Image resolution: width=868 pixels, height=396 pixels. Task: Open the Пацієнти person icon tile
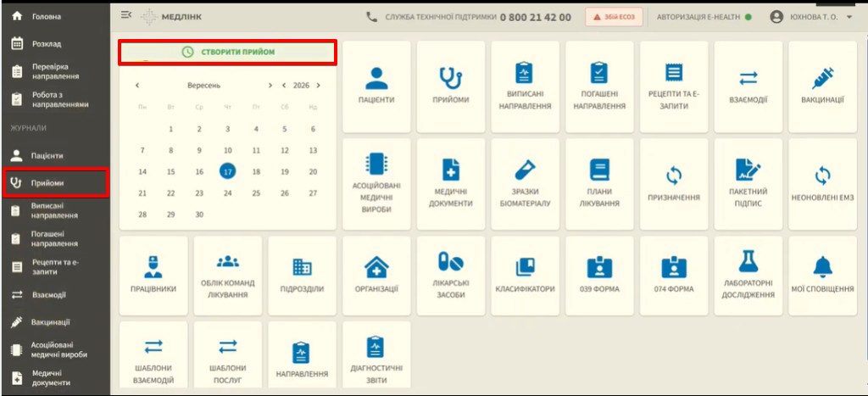[376, 87]
